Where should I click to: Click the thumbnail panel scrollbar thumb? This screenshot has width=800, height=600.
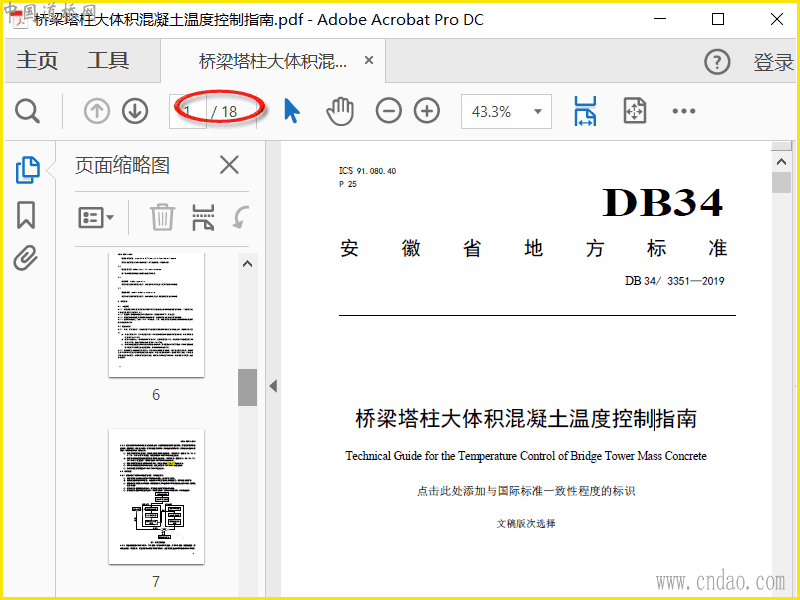coord(247,387)
